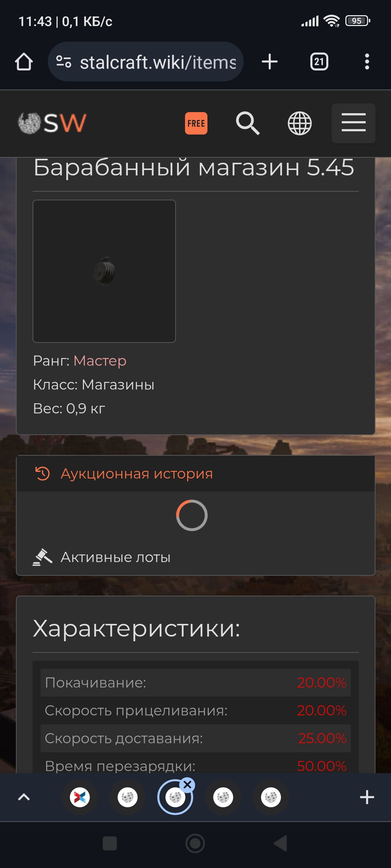The width and height of the screenshot is (391, 868).
Task: Tap the browser home icon
Action: [24, 62]
